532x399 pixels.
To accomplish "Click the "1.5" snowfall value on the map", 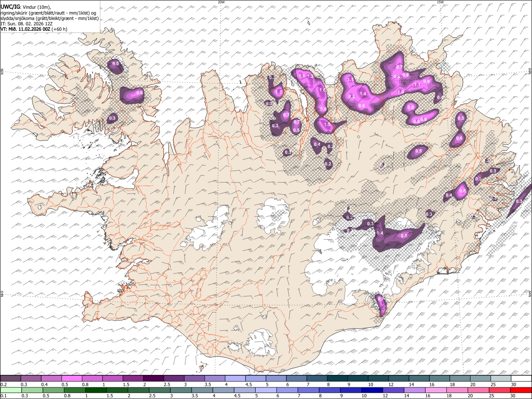I will pyautogui.click(x=327, y=124).
